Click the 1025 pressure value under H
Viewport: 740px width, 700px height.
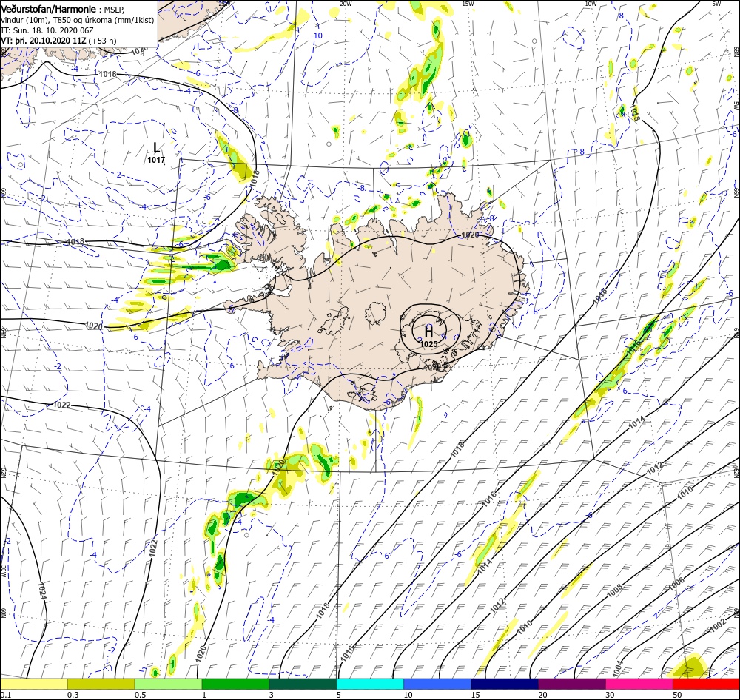pyautogui.click(x=429, y=344)
